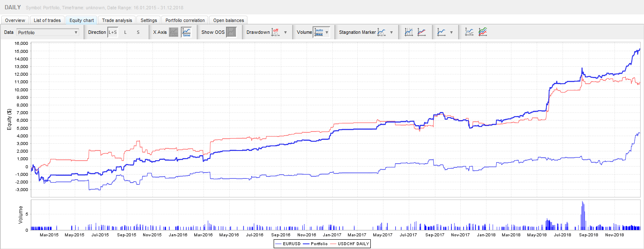Click the vertical bars chart icon
This screenshot has height=249, width=644.
(x=409, y=32)
